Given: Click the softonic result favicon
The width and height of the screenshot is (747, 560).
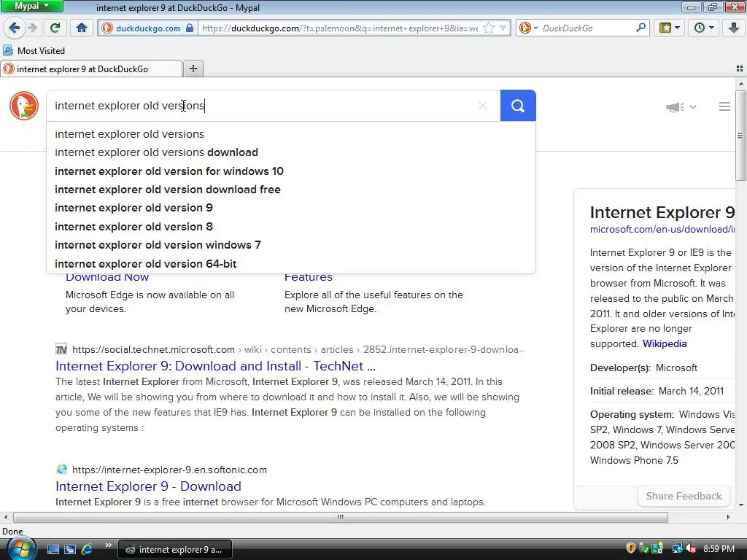Looking at the screenshot, I should coord(61,470).
